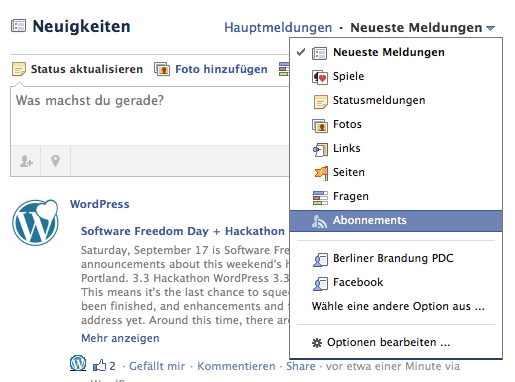
Task: Click the Status aktualisieren note icon
Action: pyautogui.click(x=19, y=69)
